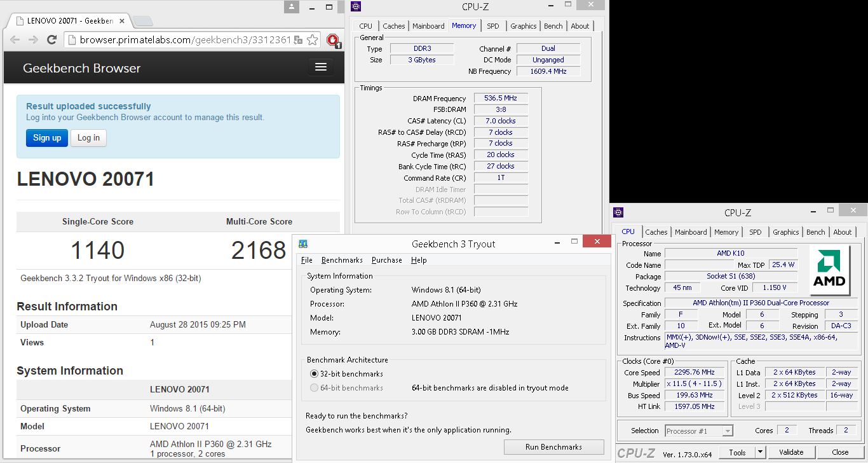The image size is (868, 463).
Task: Click the CAS# Latency value 7.0 clocks
Action: 501,121
